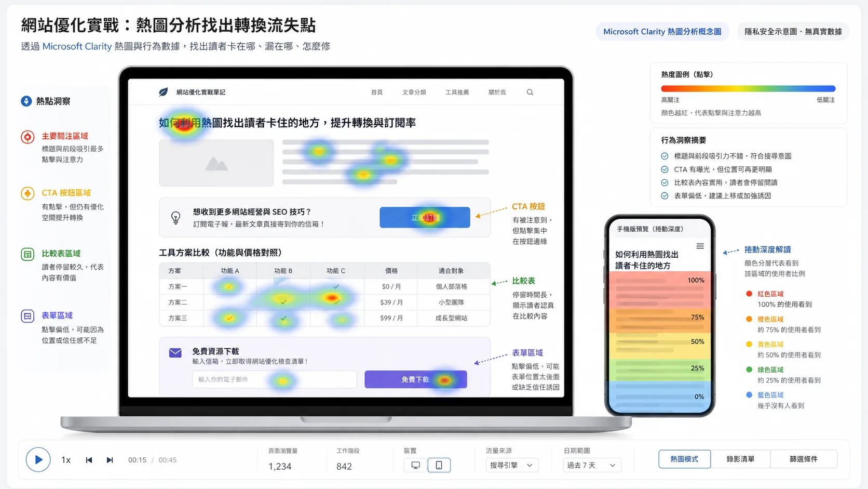
Task: Switch to the 錄影清單 tab
Action: (740, 459)
